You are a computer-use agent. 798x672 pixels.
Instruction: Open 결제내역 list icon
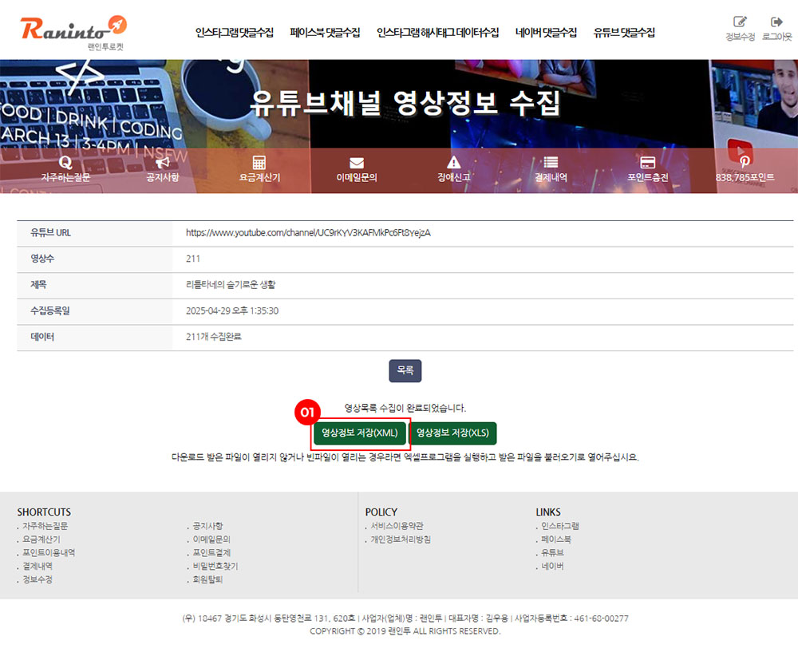tap(550, 162)
